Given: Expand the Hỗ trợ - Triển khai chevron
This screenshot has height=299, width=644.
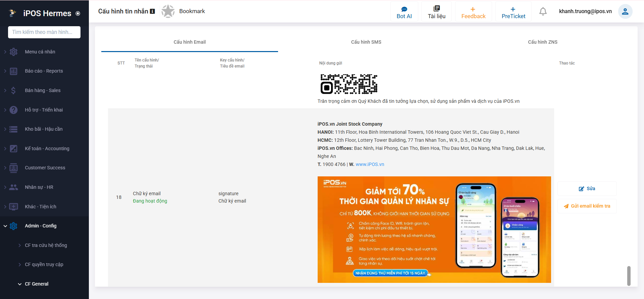Looking at the screenshot, I should click(x=5, y=110).
